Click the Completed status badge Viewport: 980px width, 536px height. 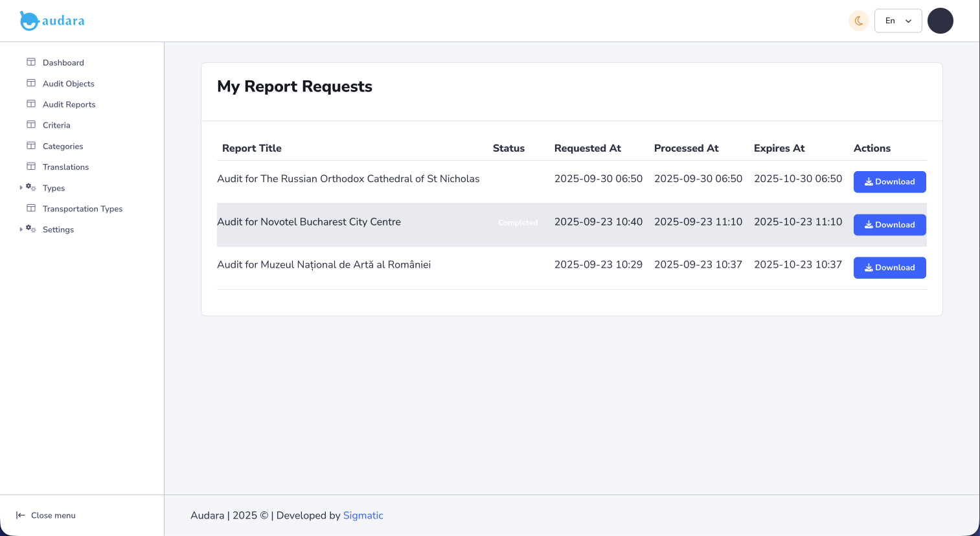[518, 222]
